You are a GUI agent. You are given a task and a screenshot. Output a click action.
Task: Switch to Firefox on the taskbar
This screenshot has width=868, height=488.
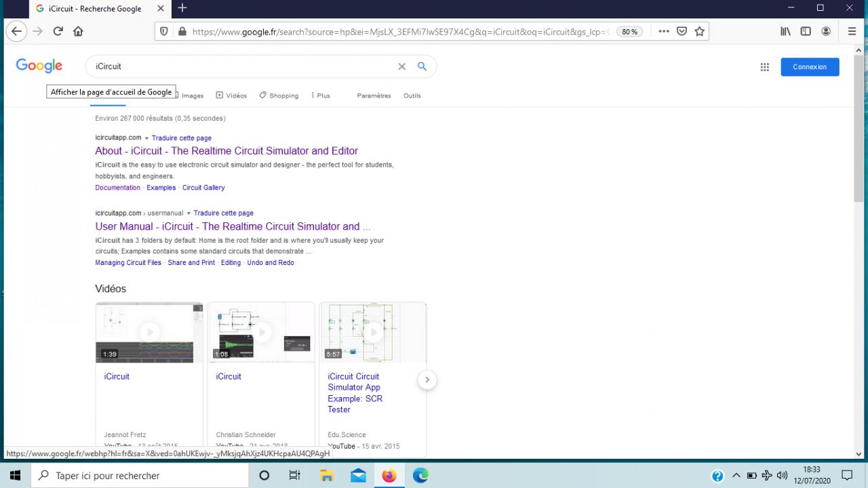(x=389, y=475)
